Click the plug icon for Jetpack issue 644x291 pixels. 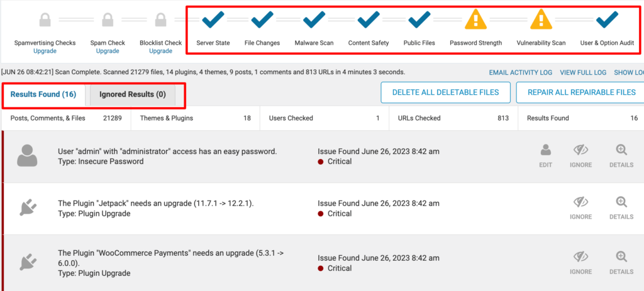pyautogui.click(x=28, y=207)
